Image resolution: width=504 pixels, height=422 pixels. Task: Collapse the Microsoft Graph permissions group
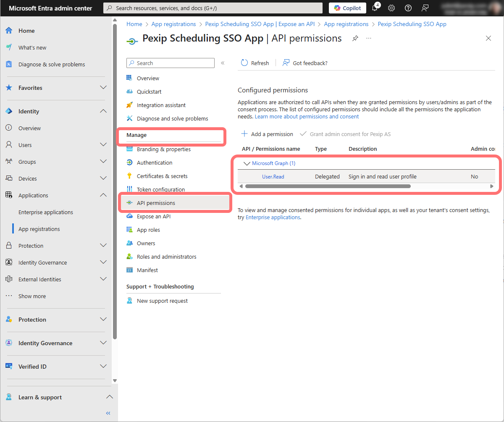(x=247, y=163)
